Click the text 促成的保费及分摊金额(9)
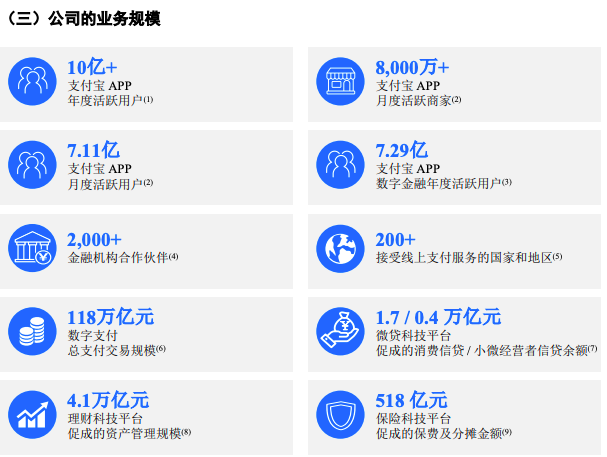Viewport: 607px width, 457px height. coord(444,433)
